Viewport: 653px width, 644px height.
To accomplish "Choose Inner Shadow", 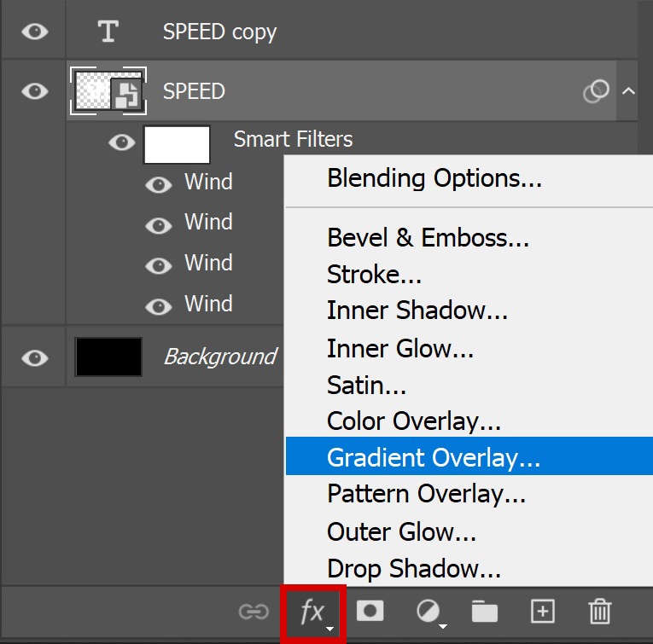I will pyautogui.click(x=469, y=310).
